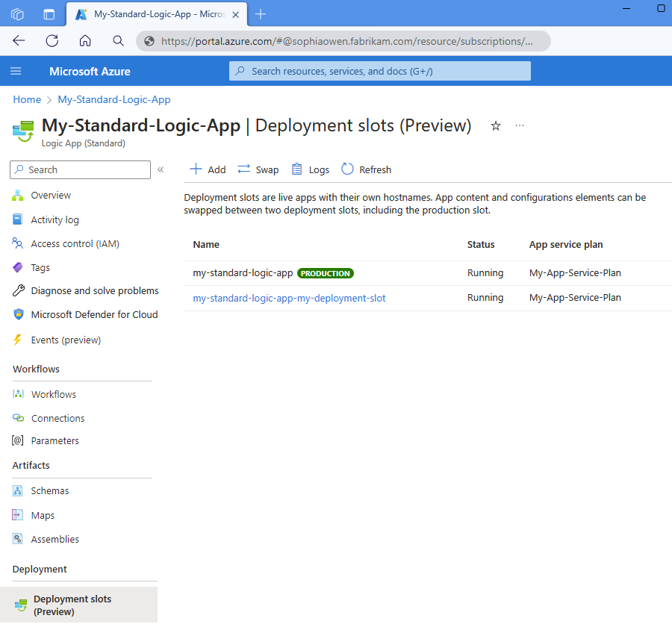Open Access control (IAM)

pos(75,244)
